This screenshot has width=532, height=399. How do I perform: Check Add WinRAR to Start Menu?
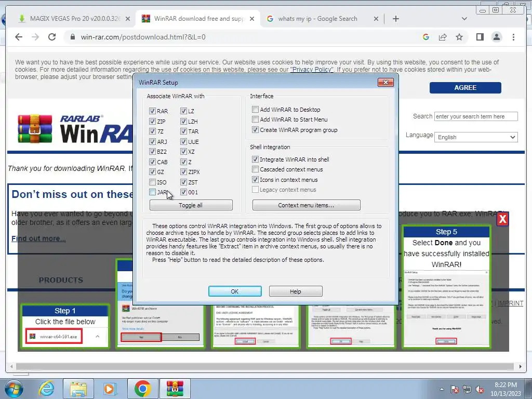[255, 119]
